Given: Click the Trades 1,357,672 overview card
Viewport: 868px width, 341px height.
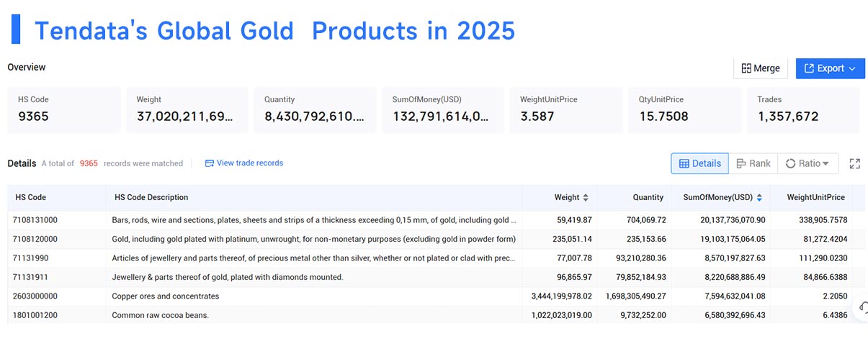Looking at the screenshot, I should click(x=803, y=110).
